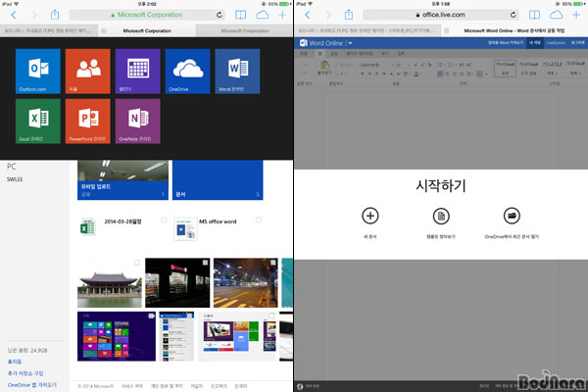Launch the PowerPoint Online tile

tap(88, 122)
